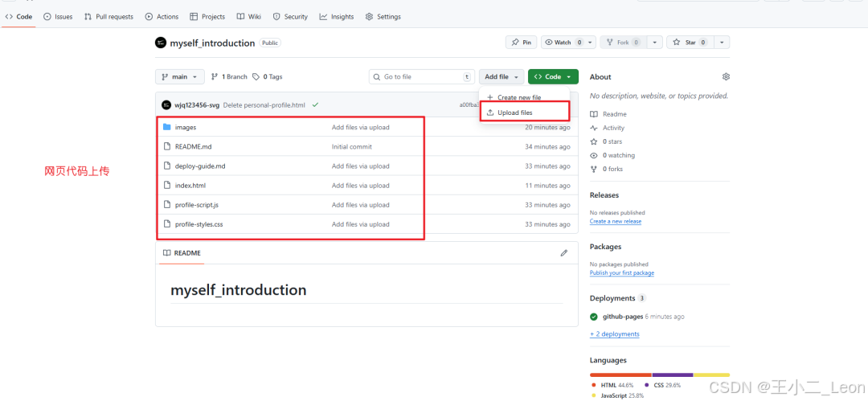Go to the Security tab
The height and width of the screenshot is (401, 868).
point(291,17)
